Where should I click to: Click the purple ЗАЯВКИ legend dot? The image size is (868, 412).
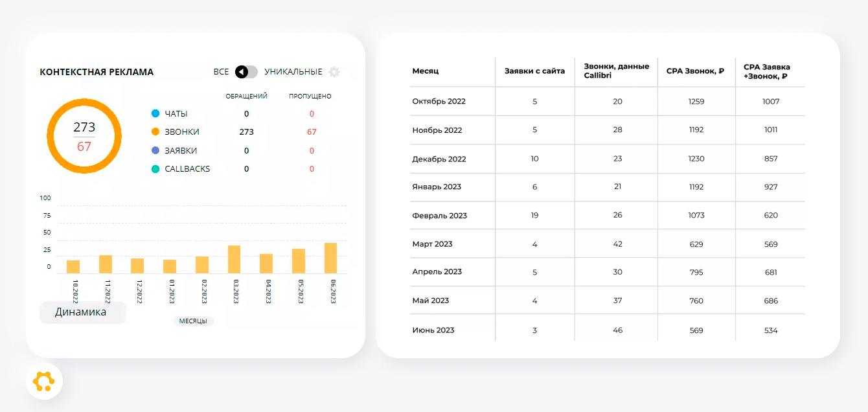155,150
